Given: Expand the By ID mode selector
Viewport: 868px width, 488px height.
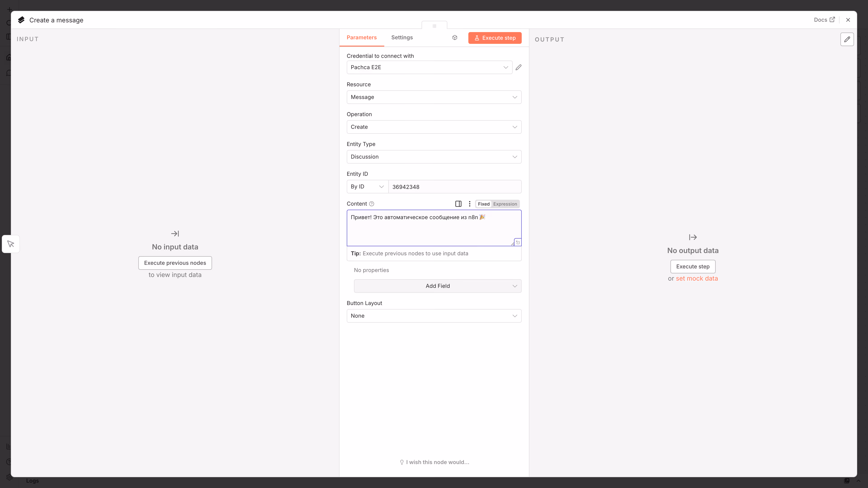Looking at the screenshot, I should (367, 187).
